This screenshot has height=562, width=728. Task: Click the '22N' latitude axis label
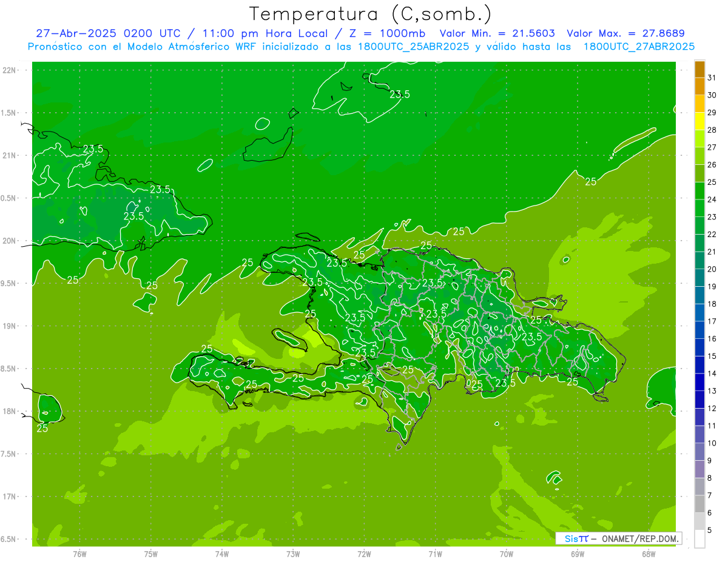point(9,70)
